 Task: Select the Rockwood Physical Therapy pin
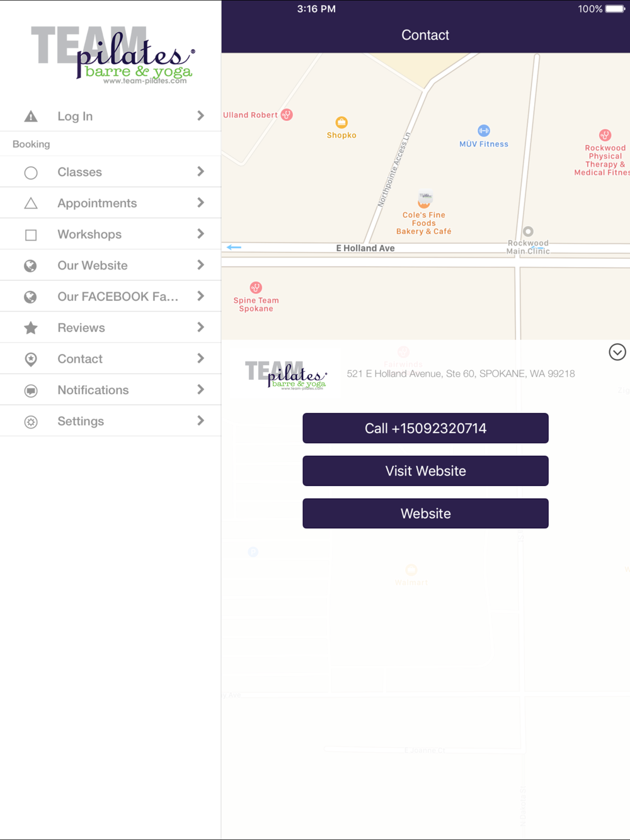pos(605,135)
